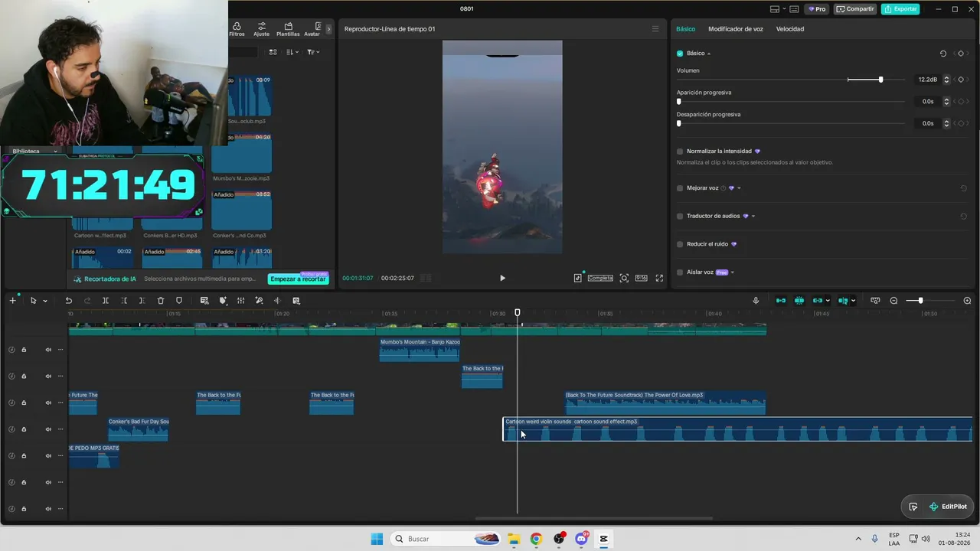Click Compartir button
Viewport: 980px width, 551px height.
coord(855,9)
